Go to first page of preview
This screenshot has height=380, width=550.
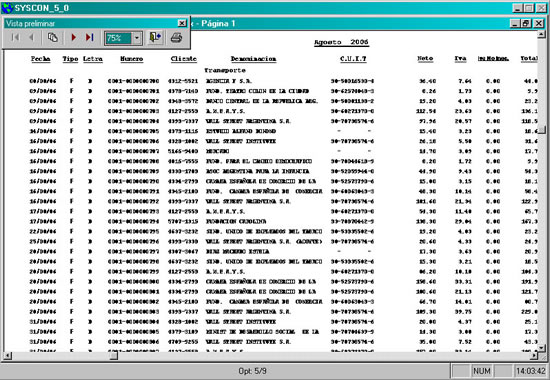15,37
